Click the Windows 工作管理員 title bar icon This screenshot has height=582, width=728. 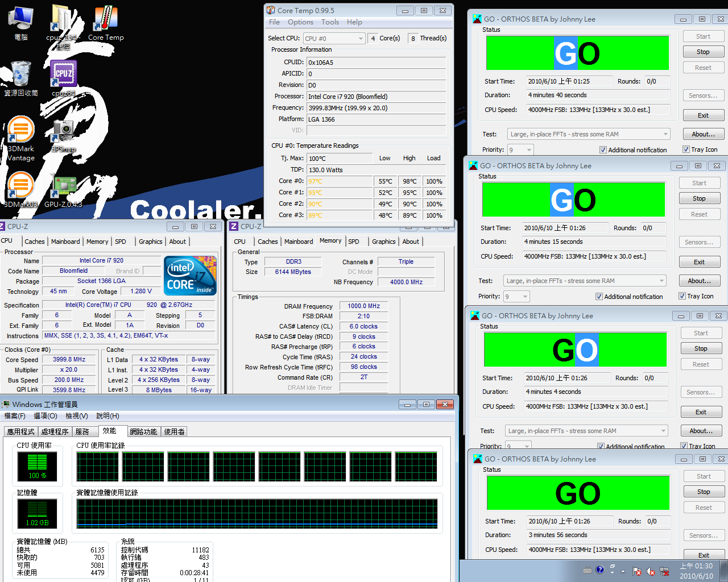point(6,404)
